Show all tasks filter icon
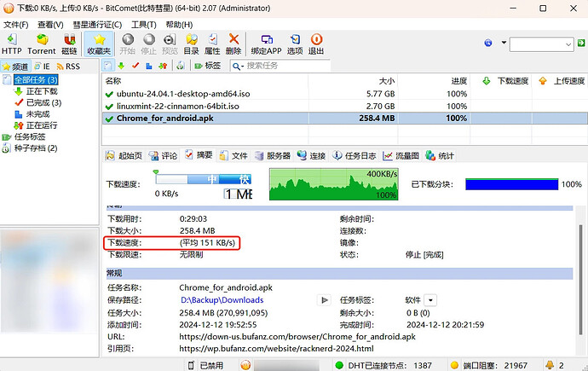This screenshot has height=371, width=588. pyautogui.click(x=107, y=66)
